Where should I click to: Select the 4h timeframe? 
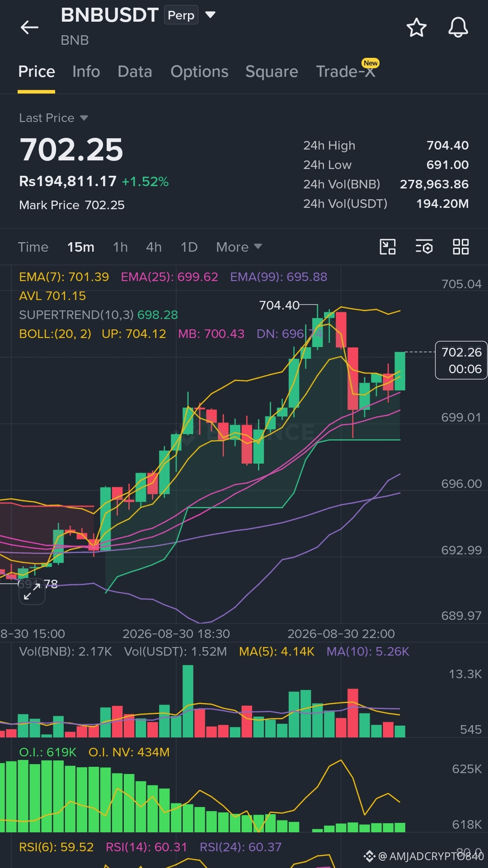click(x=154, y=247)
